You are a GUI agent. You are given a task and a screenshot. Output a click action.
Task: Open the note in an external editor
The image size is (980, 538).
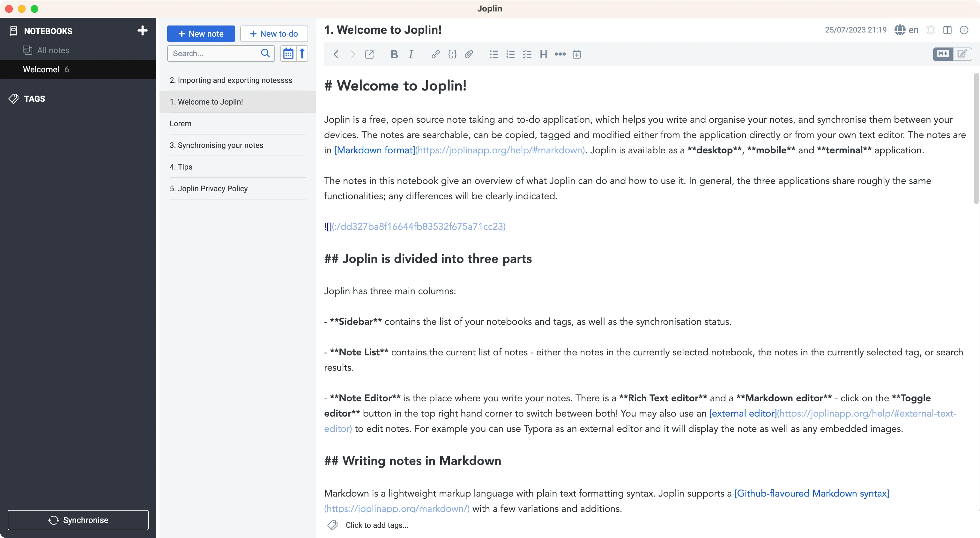point(369,54)
